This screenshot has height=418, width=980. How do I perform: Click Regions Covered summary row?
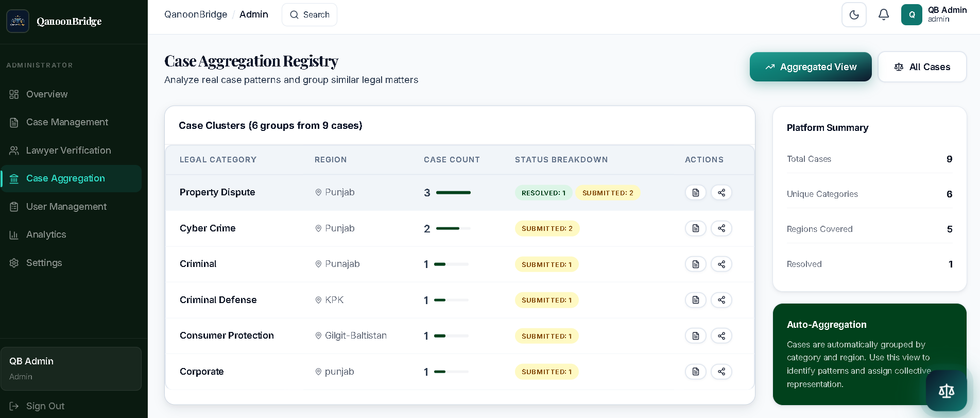click(x=869, y=229)
